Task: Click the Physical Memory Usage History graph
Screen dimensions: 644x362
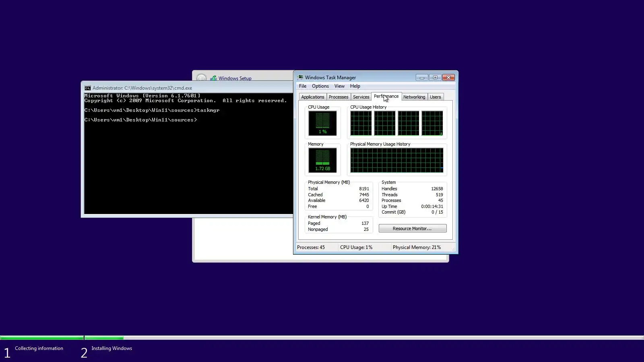Action: point(396,160)
